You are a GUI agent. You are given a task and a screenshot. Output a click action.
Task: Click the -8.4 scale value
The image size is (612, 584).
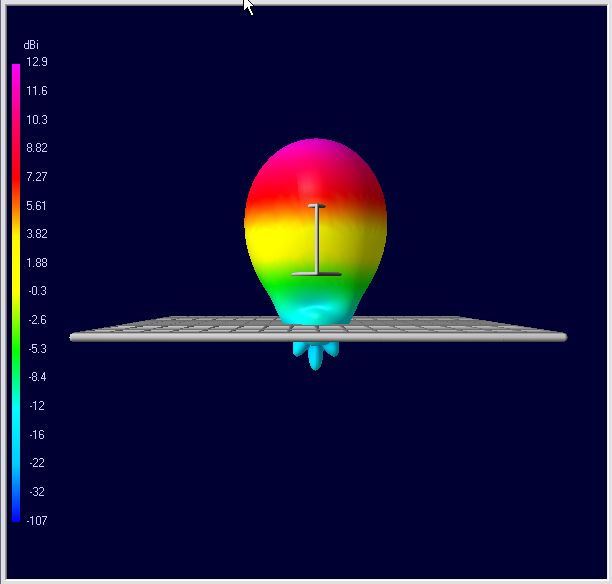[37, 377]
